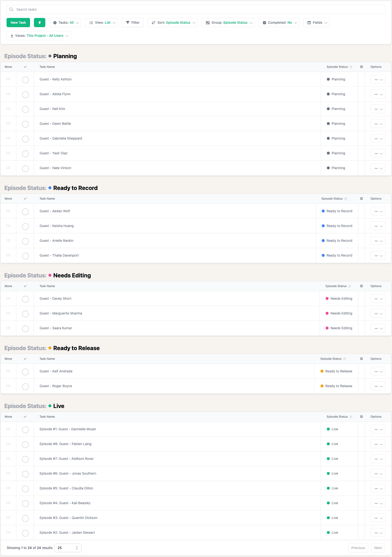Click the green lightning bolt quick-add button
Screen dimensions: 392x557
39,23
